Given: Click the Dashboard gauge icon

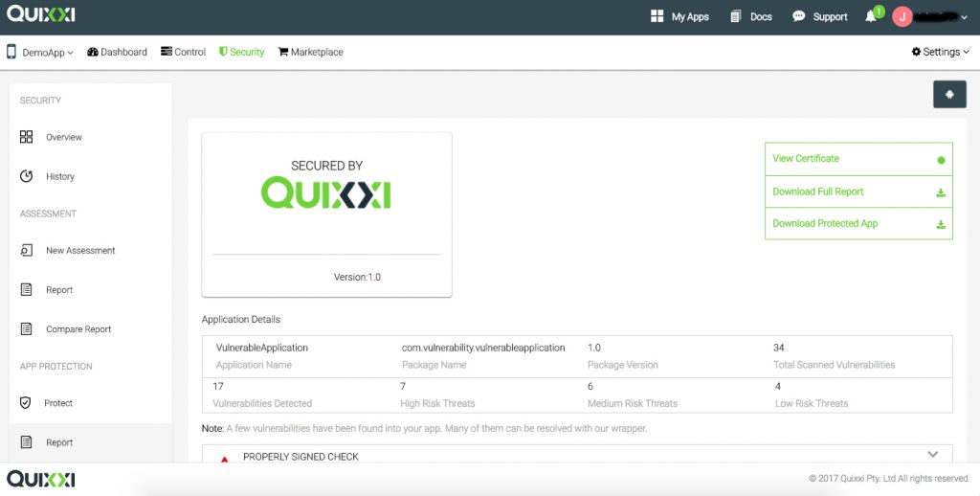Looking at the screenshot, I should coord(93,52).
